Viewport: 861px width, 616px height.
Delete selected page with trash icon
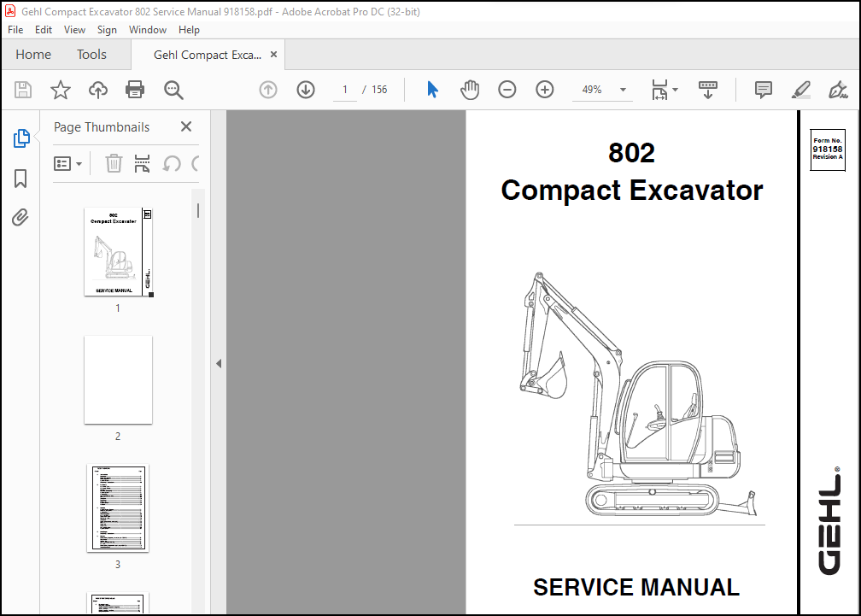click(114, 163)
